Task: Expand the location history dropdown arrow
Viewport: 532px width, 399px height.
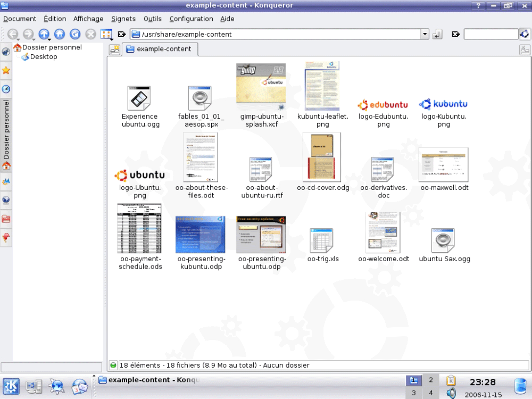Action: (425, 34)
